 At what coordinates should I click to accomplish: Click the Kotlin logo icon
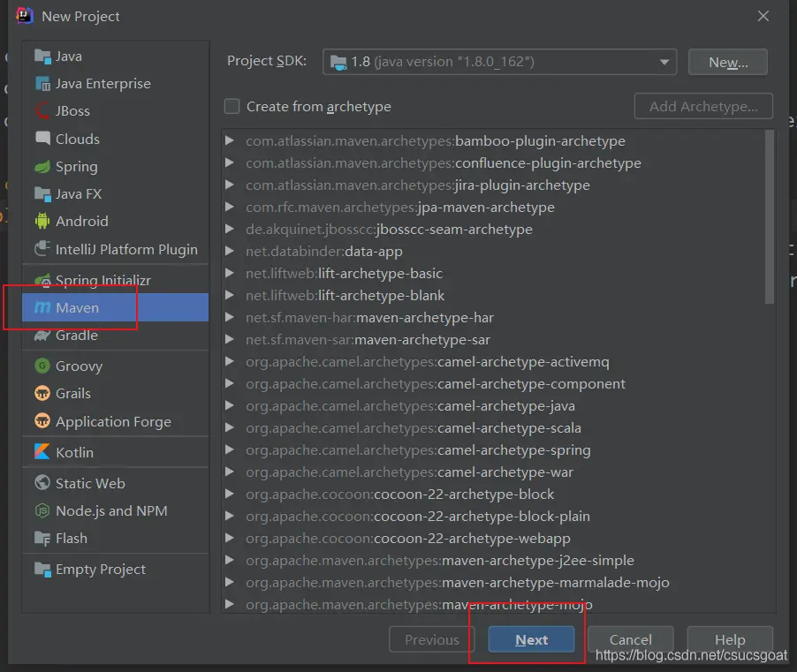pos(42,452)
